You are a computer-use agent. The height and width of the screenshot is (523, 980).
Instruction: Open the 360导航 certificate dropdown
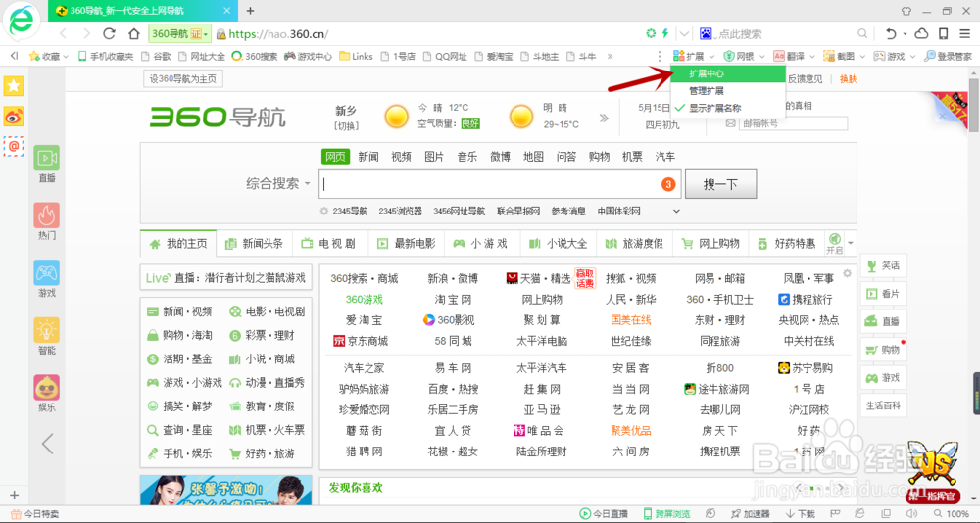coord(180,33)
